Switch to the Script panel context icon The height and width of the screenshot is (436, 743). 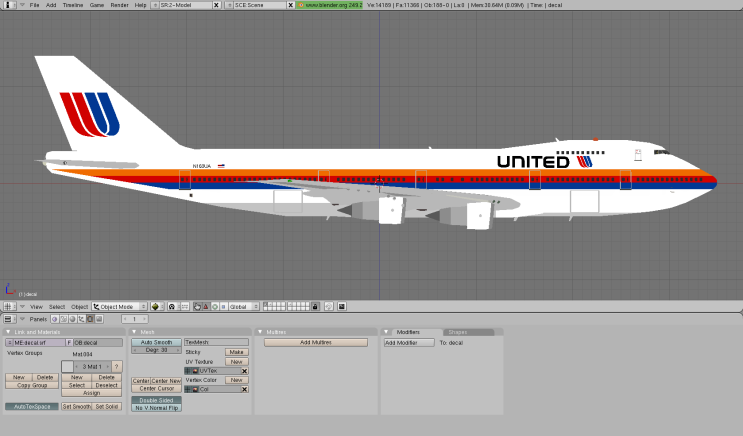tap(63, 319)
